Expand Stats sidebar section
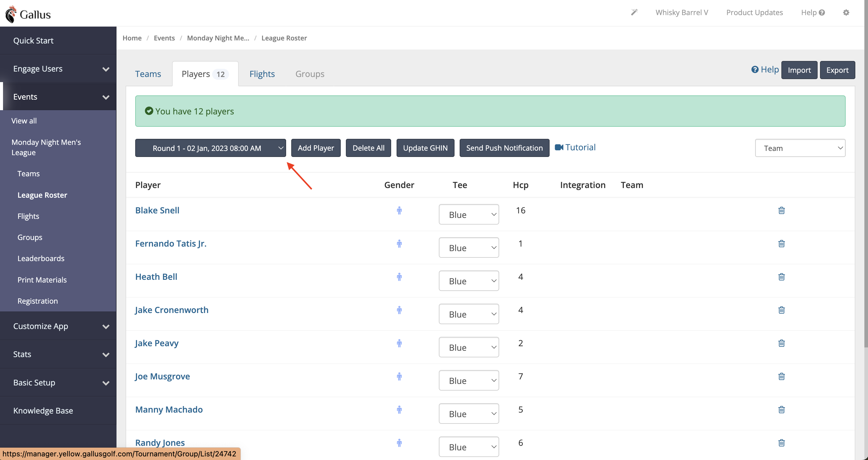Screen dimensions: 868x460 58,354
